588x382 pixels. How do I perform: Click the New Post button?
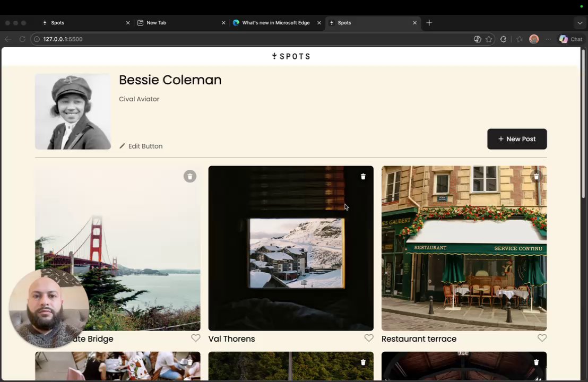[x=517, y=139]
